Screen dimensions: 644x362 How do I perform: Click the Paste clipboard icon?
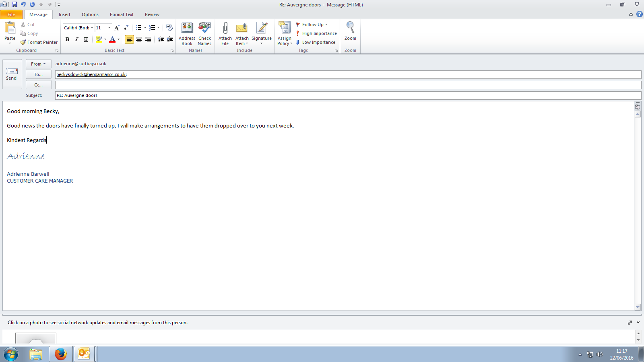(x=10, y=28)
